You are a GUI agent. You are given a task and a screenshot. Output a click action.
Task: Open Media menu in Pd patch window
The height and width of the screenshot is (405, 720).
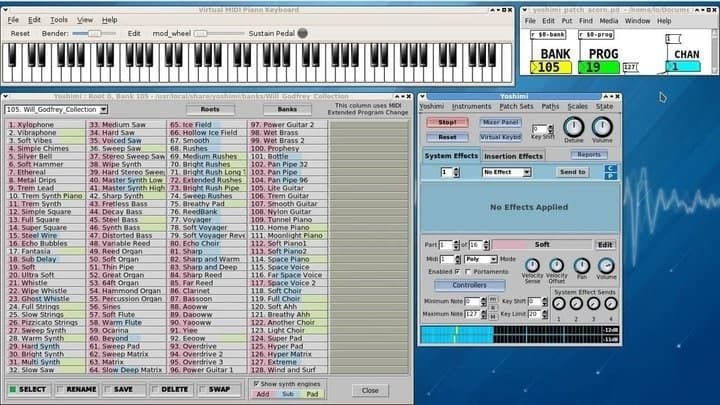click(x=608, y=21)
